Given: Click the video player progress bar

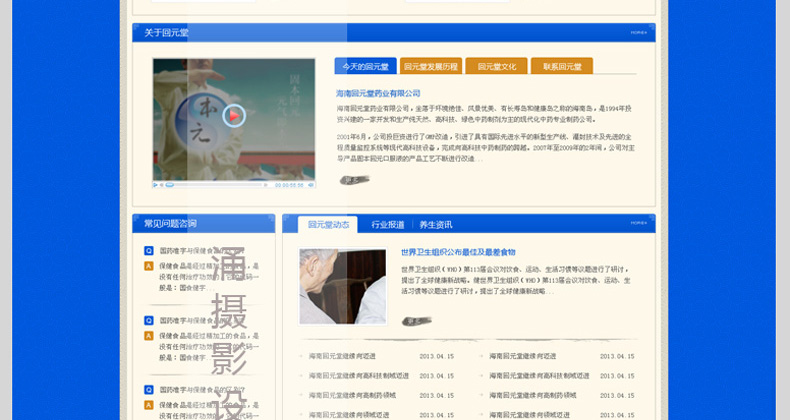Looking at the screenshot, I should click(x=220, y=185).
